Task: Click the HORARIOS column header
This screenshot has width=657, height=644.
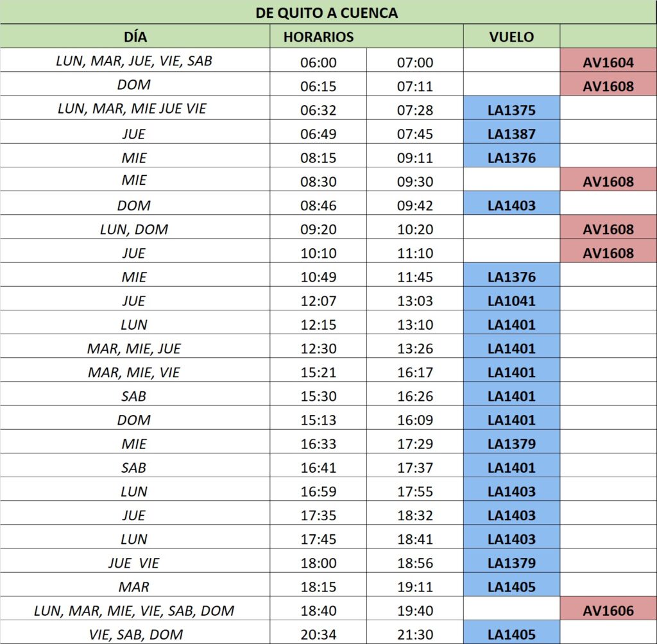Action: [319, 37]
